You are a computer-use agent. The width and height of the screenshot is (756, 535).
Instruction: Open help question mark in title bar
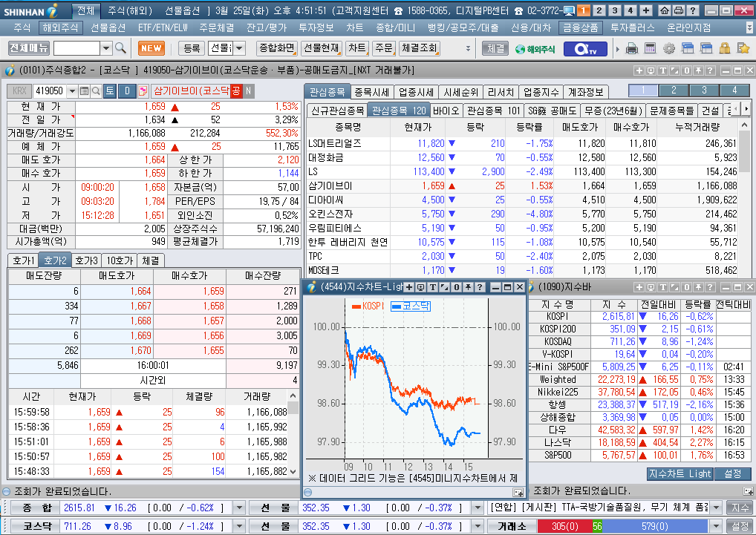coord(692,10)
